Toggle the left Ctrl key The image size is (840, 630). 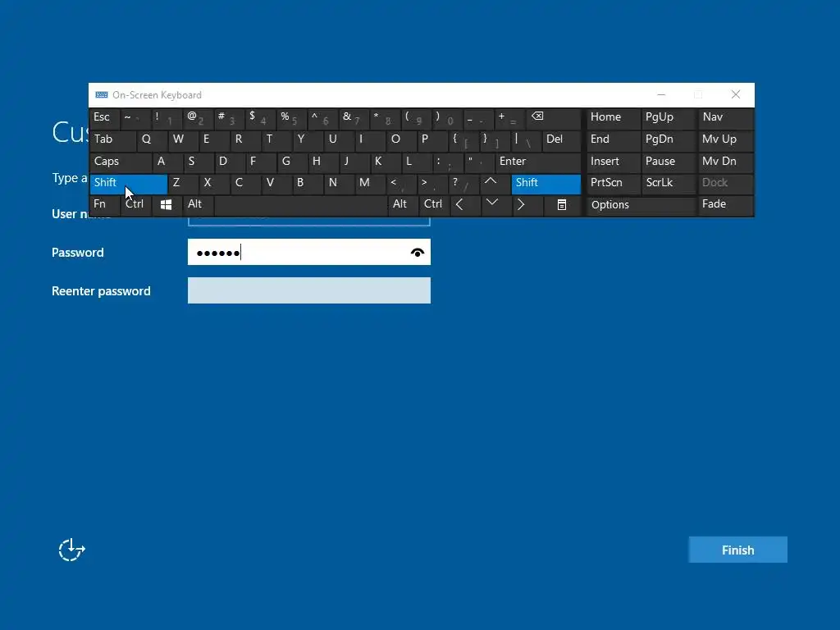coord(137,204)
